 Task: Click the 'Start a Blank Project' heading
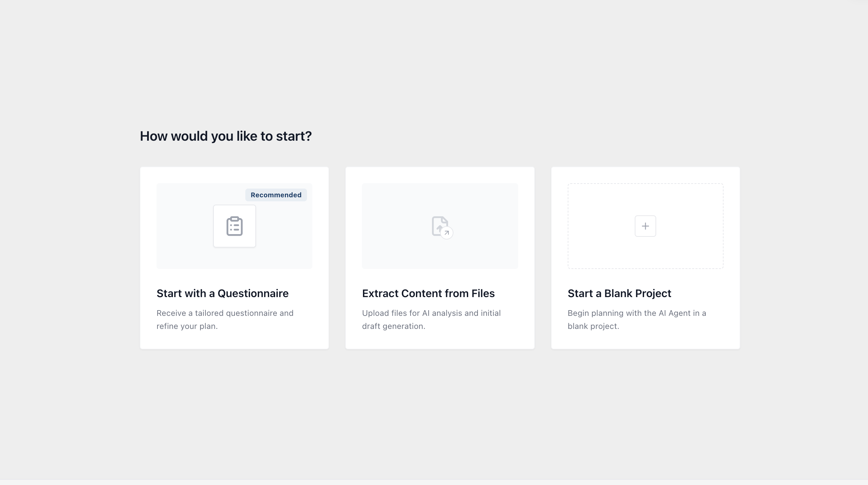click(619, 293)
